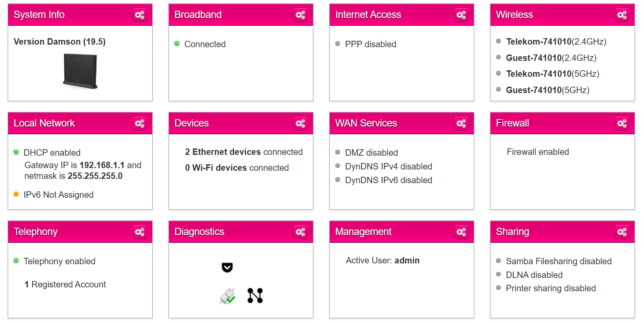Open Firewall settings gear icon
The image size is (644, 323).
click(x=622, y=124)
